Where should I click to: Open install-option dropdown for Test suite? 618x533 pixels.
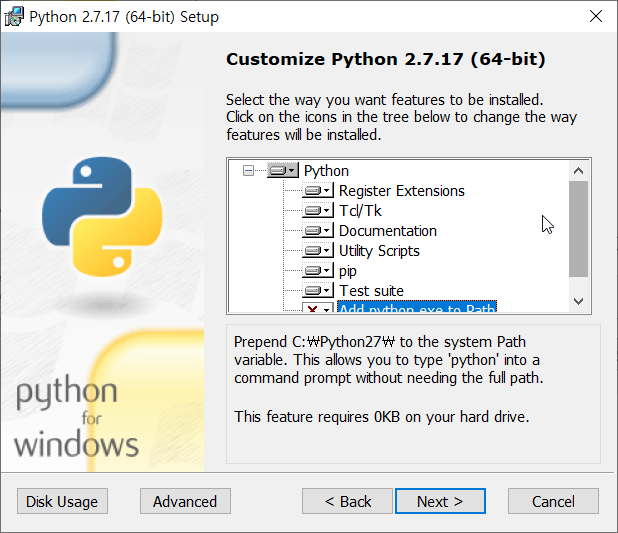(318, 291)
